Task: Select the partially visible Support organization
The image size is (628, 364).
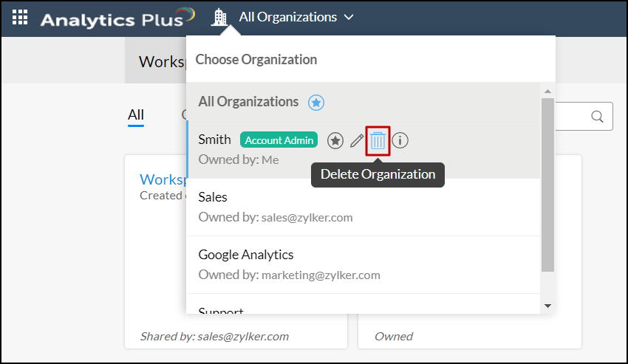Action: [x=221, y=311]
